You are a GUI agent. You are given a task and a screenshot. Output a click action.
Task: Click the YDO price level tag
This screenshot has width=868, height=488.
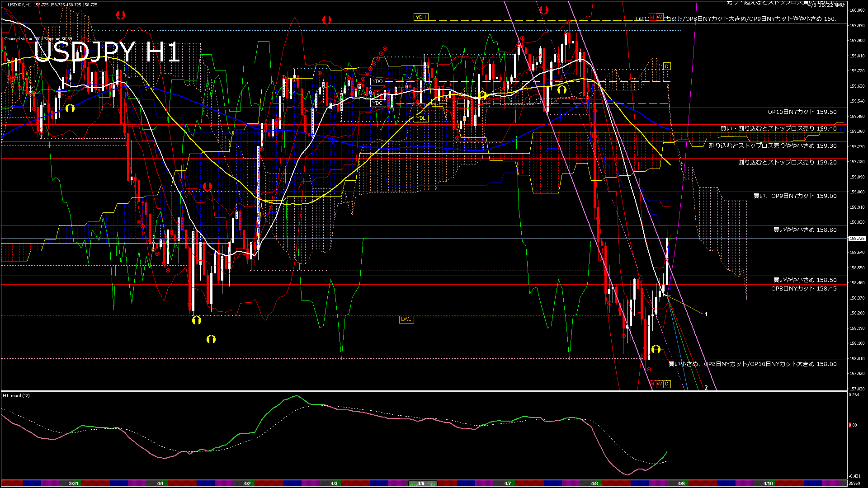coord(377,82)
